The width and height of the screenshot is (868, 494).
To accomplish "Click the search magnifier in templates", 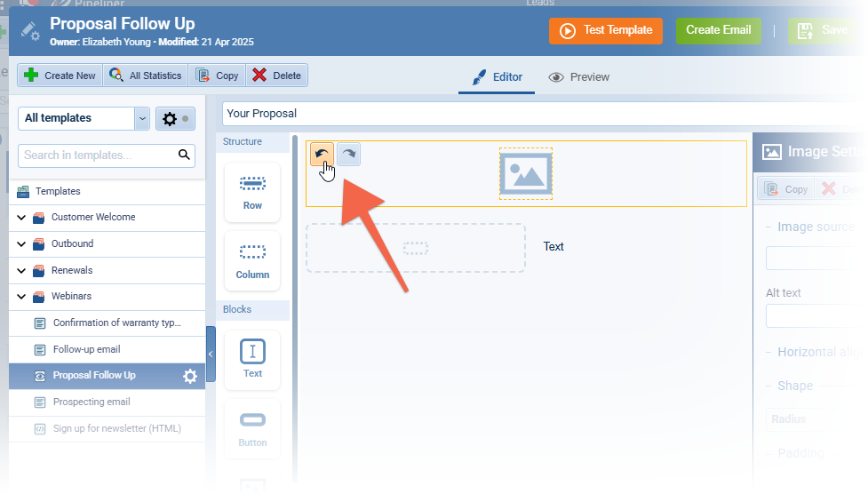I will pos(184,155).
